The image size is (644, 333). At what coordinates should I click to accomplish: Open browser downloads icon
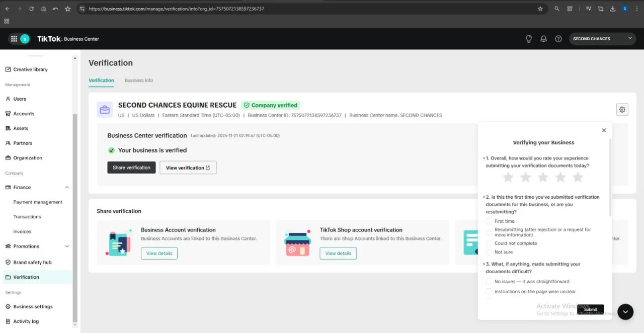[x=613, y=9]
